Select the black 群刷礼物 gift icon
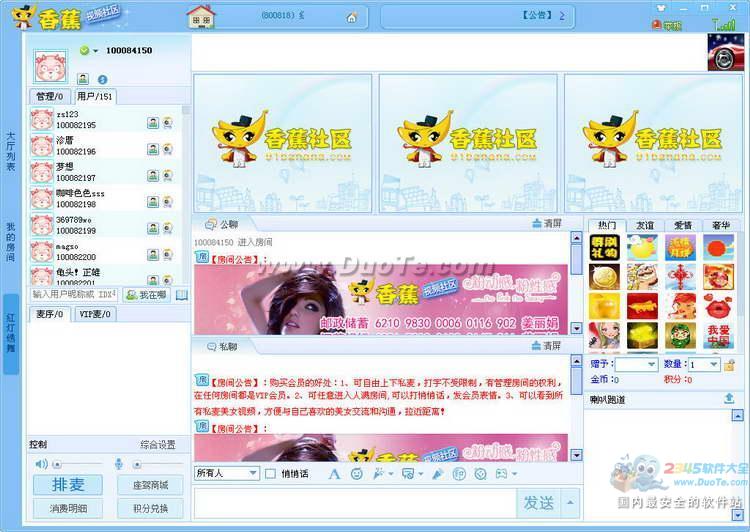This screenshot has width=750, height=532. pyautogui.click(x=604, y=247)
